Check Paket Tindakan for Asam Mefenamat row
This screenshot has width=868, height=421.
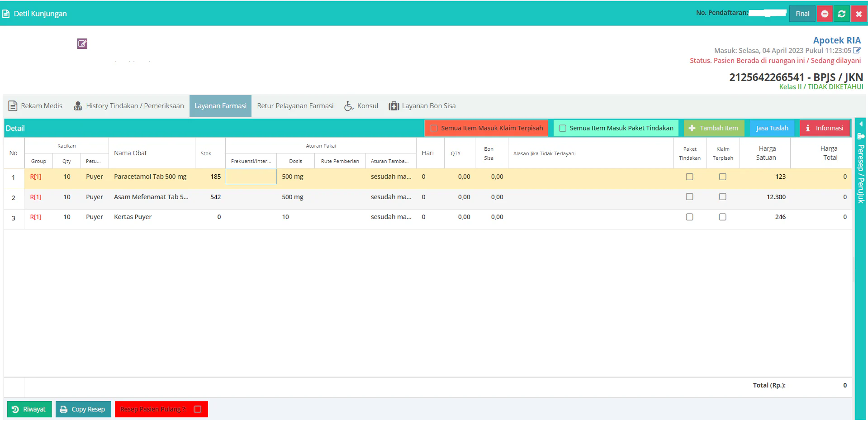[x=689, y=196]
